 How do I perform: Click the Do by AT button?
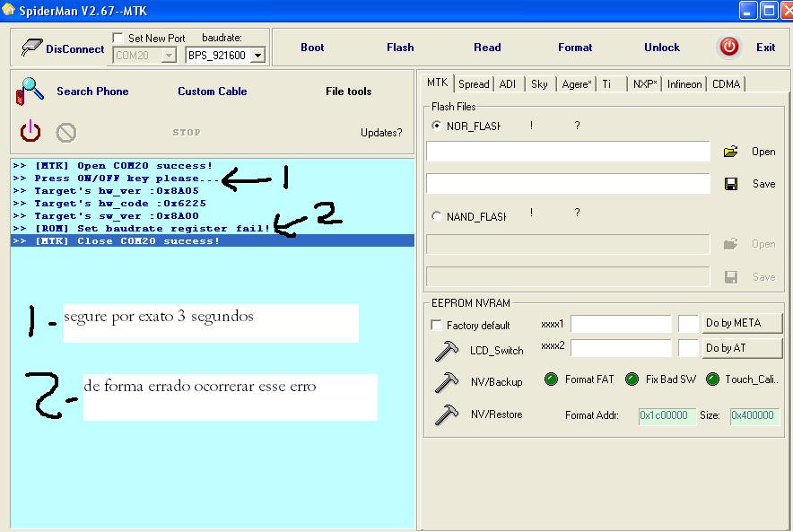click(741, 348)
